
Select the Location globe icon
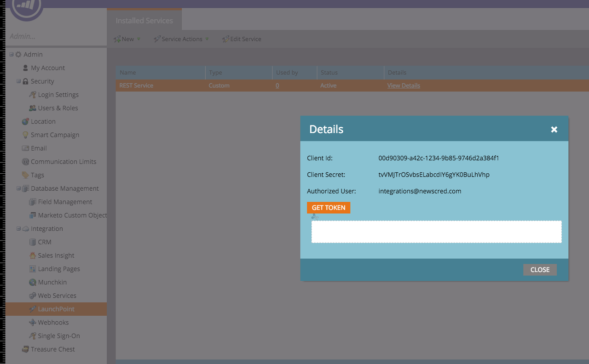25,121
